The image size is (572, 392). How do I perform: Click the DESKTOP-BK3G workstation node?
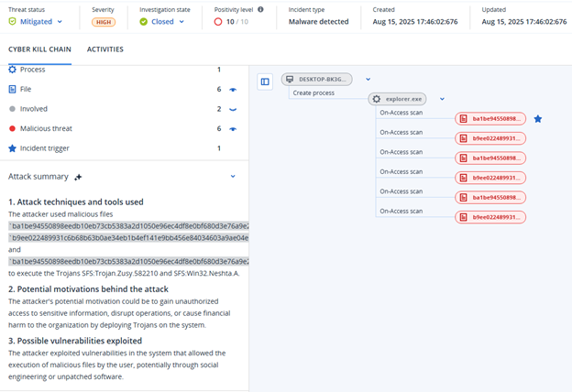click(316, 80)
